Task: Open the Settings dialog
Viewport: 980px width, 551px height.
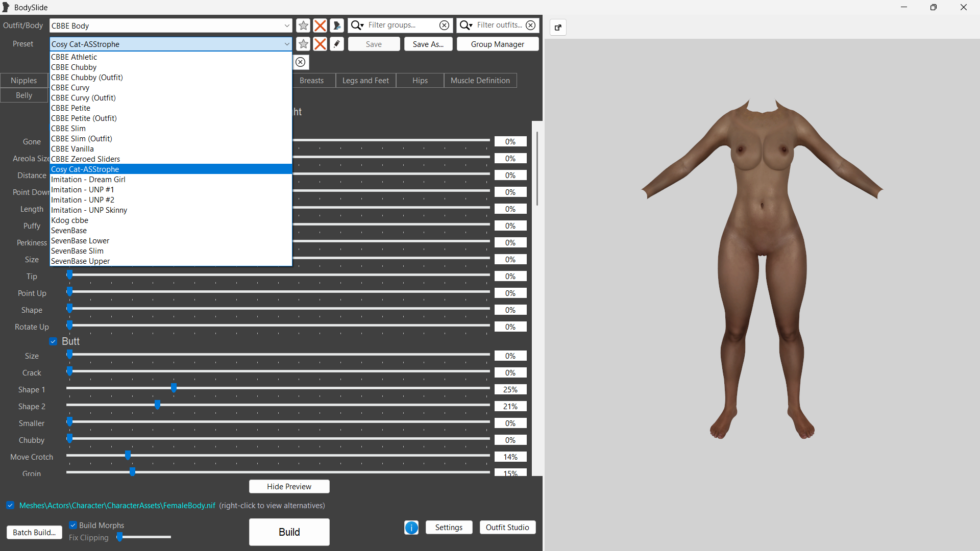Action: pyautogui.click(x=449, y=528)
